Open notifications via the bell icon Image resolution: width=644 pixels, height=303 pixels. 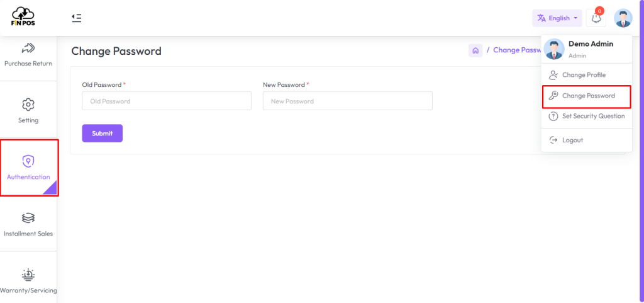596,18
